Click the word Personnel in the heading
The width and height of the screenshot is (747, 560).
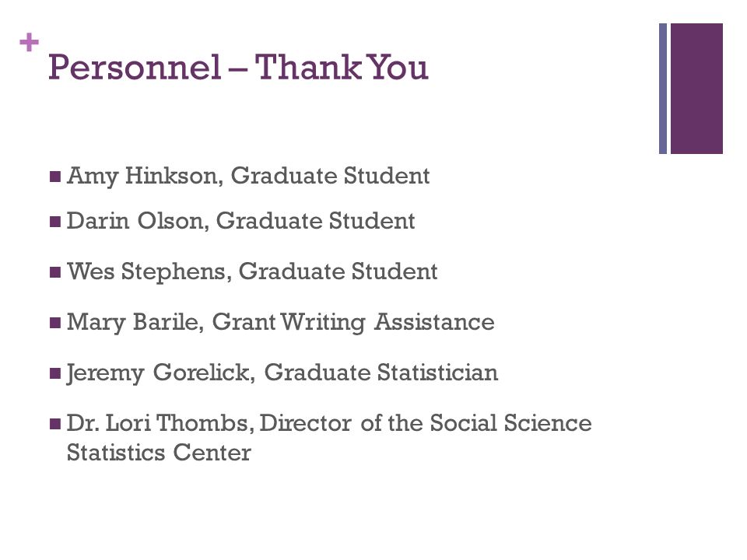point(135,68)
